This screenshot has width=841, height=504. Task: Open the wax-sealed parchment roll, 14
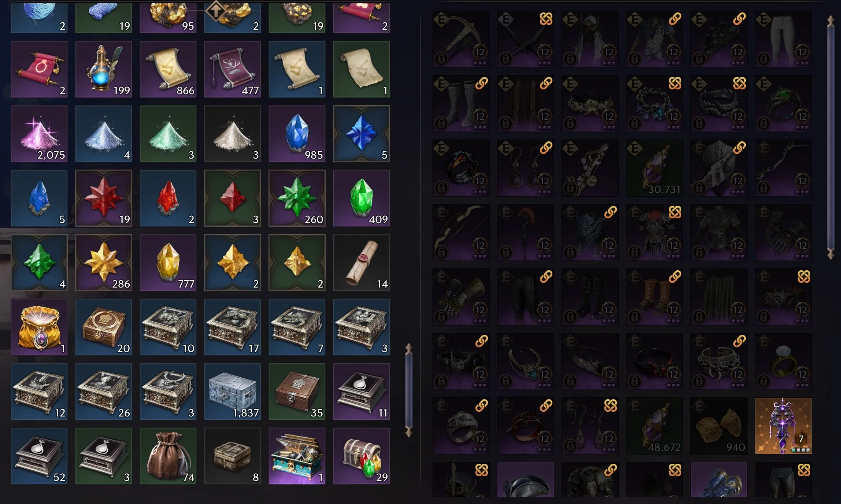coord(362,263)
